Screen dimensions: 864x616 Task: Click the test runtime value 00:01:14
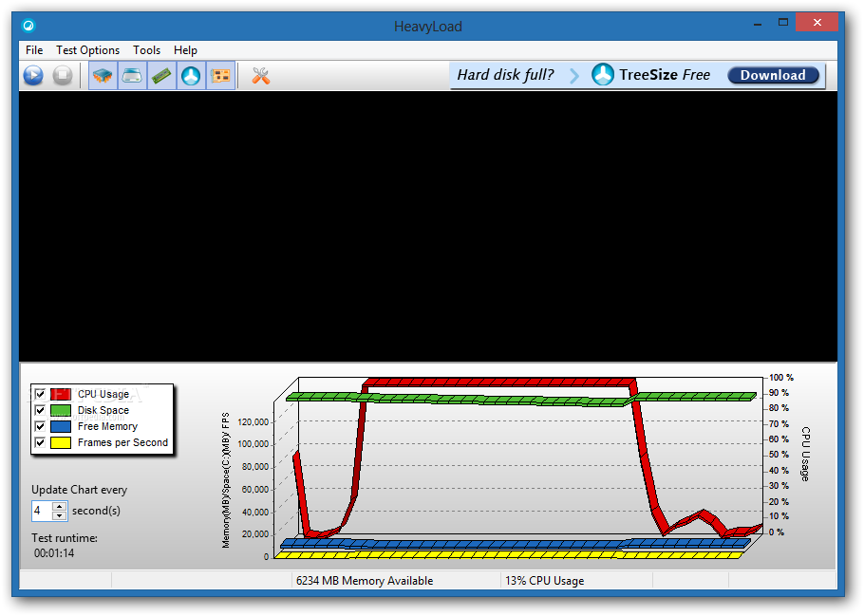point(54,552)
